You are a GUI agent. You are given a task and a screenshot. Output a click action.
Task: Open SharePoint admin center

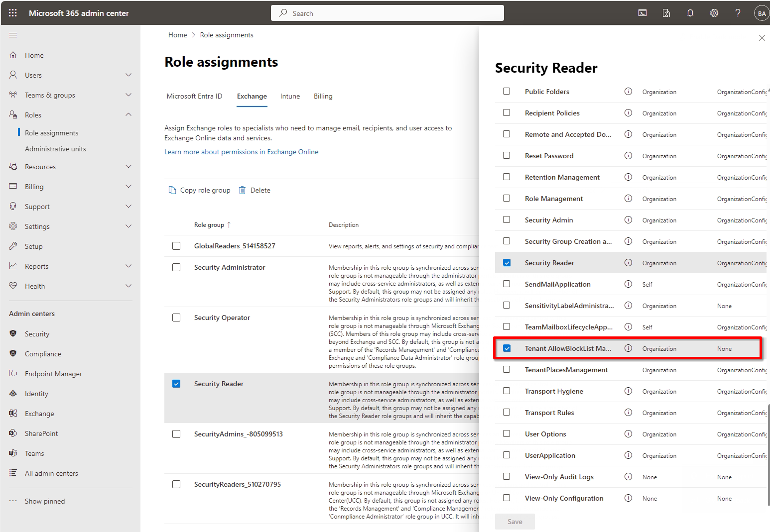point(41,433)
